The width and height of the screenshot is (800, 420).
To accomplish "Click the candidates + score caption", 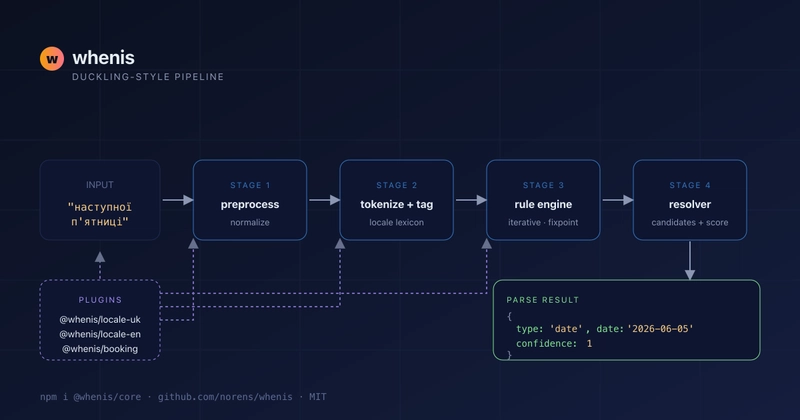I will (690, 223).
